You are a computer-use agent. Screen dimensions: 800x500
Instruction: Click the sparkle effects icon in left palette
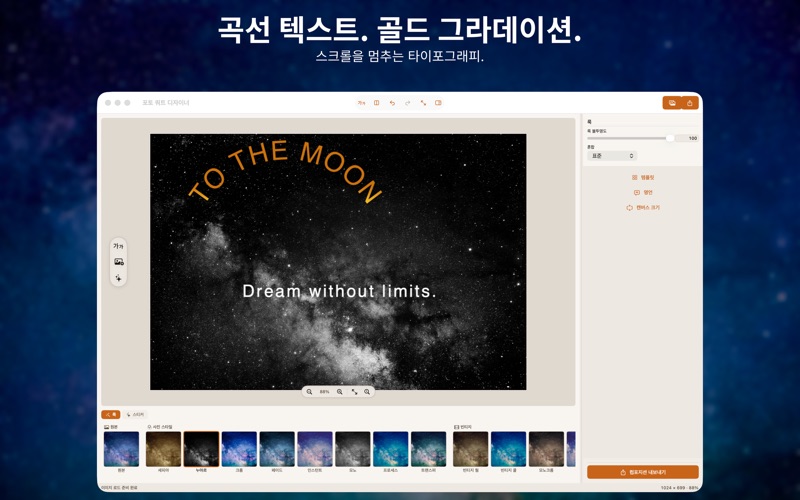pyautogui.click(x=118, y=278)
